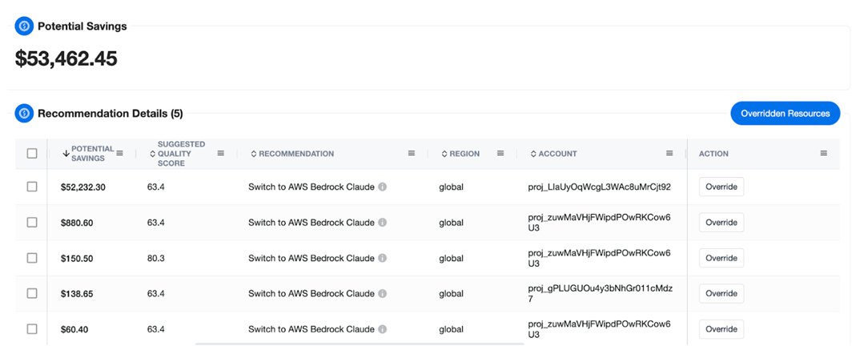The width and height of the screenshot is (868, 362).
Task: Click the ACTION column header label
Action: (x=713, y=153)
